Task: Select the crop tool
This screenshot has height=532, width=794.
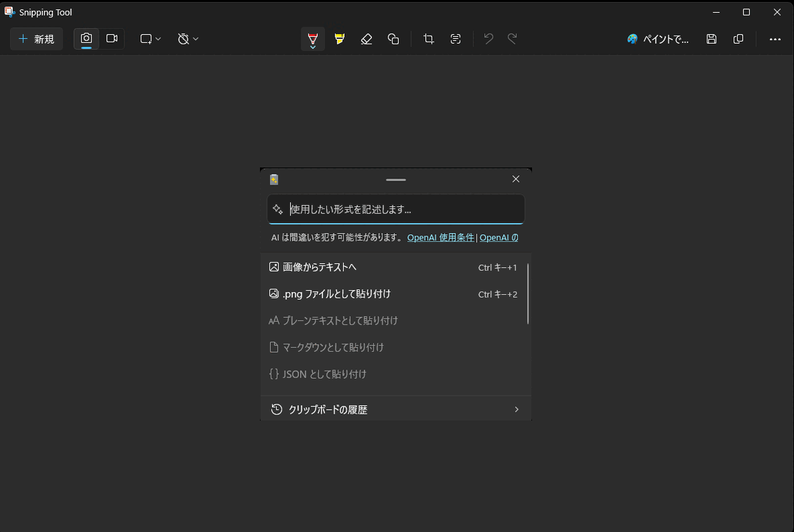Action: click(429, 38)
